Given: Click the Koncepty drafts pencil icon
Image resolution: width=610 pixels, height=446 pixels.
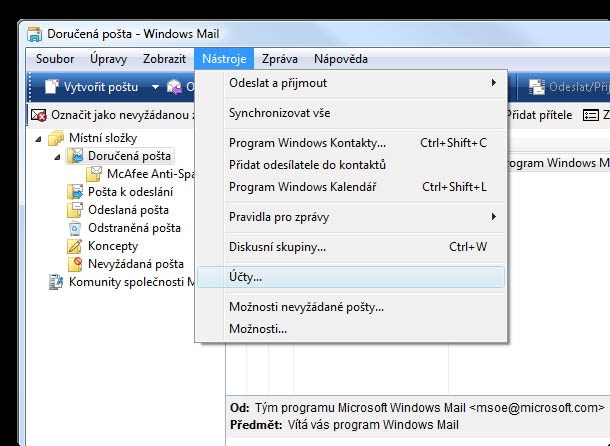Looking at the screenshot, I should pos(75,246).
